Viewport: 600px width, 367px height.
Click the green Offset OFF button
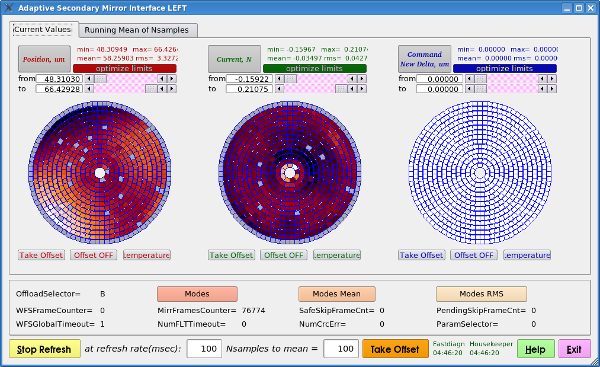[284, 255]
